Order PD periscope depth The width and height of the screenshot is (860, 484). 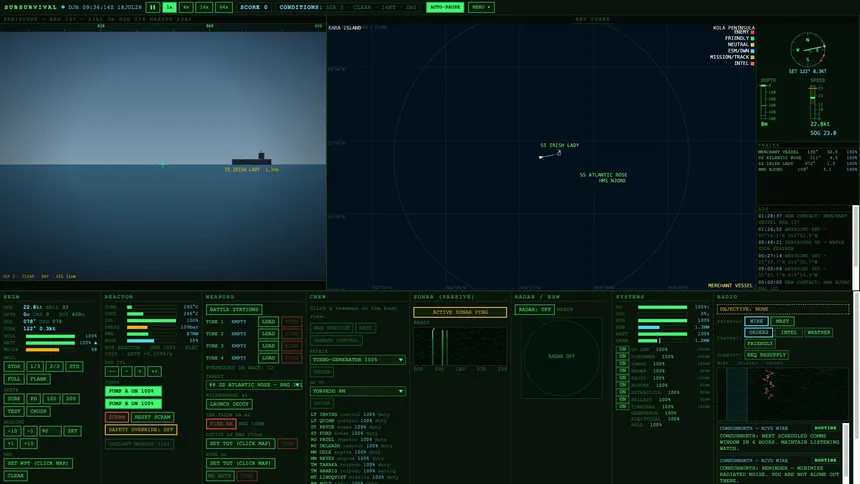coord(33,398)
